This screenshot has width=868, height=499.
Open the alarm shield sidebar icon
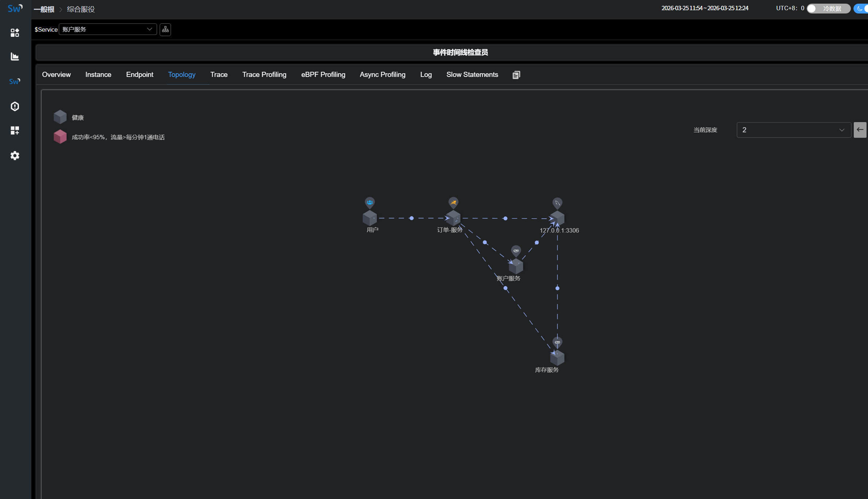point(15,106)
